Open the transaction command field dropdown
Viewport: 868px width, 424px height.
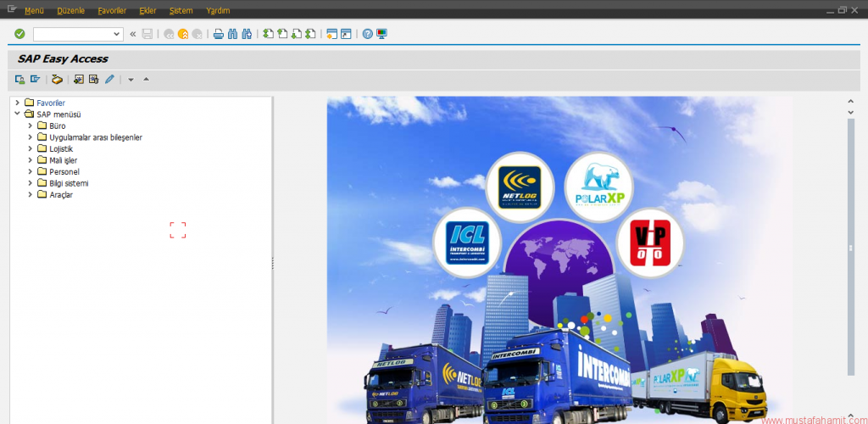117,34
